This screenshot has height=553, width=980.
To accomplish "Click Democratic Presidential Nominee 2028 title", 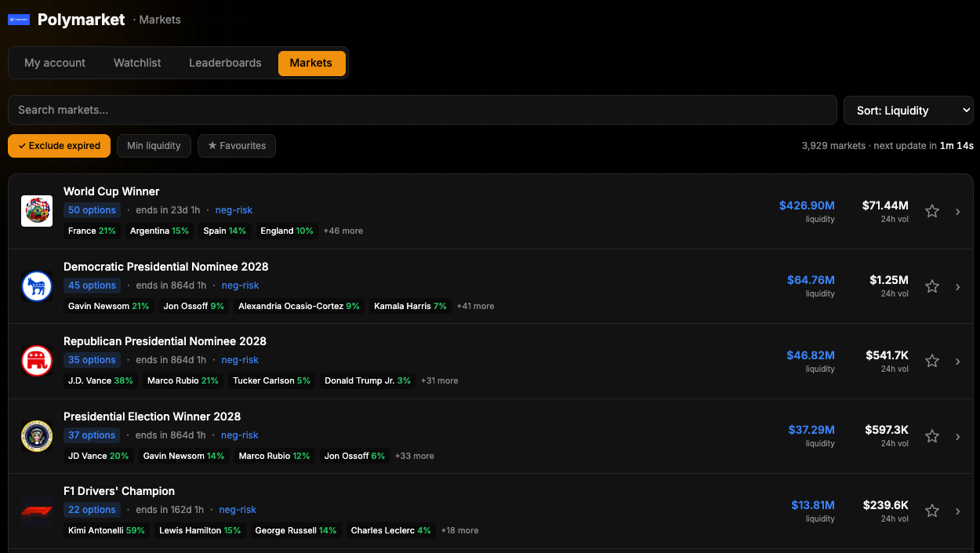I will click(166, 267).
